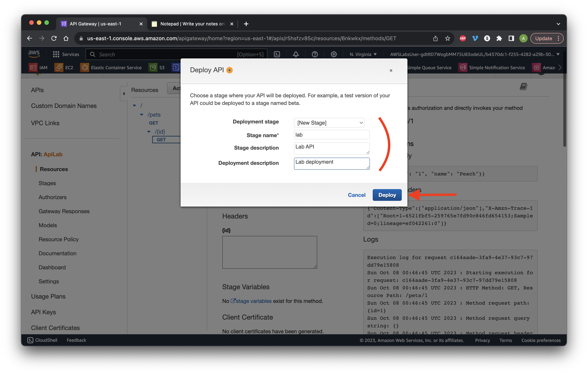Open the IAM shortcut
The image size is (588, 374).
click(x=38, y=67)
